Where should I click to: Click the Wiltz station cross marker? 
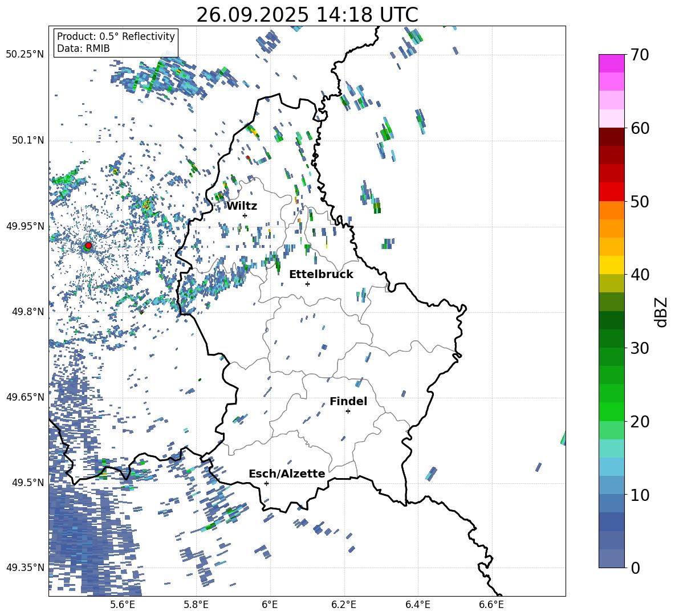pos(245,215)
